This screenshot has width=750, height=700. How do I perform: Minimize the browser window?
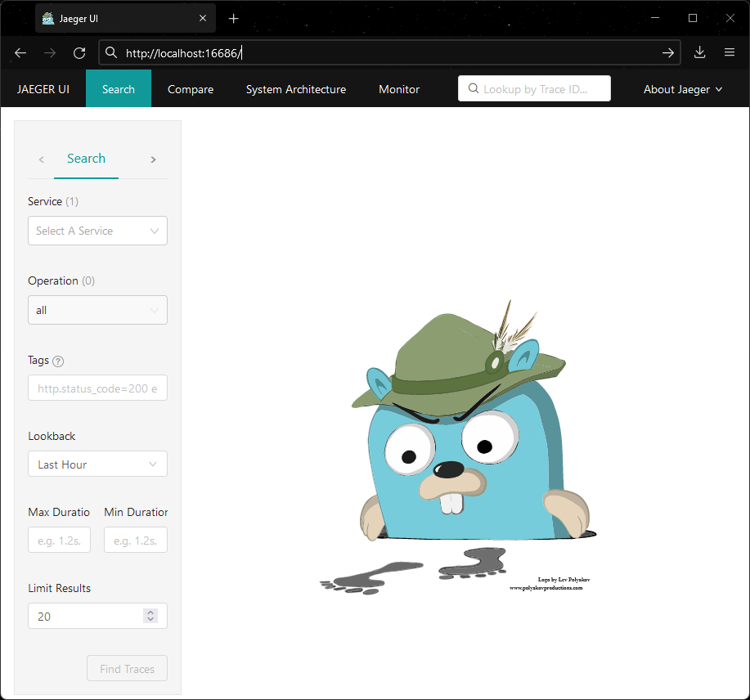tap(655, 18)
